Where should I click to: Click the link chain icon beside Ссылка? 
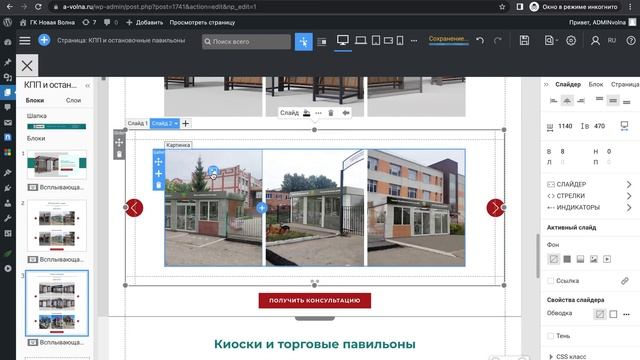624,281
